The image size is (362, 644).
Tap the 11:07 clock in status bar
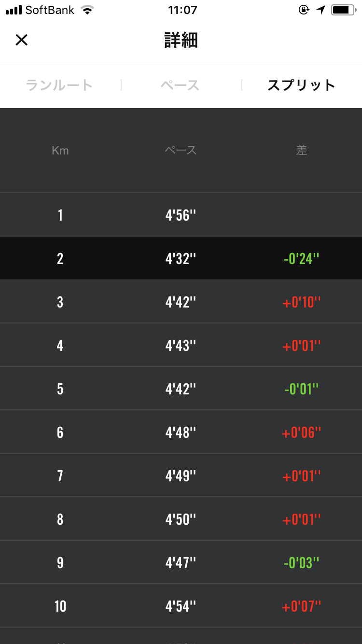tap(182, 10)
